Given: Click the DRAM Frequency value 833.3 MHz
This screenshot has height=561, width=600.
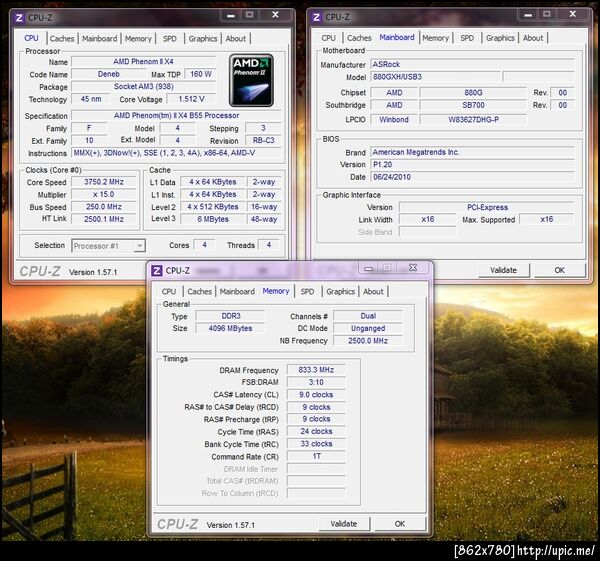Looking at the screenshot, I should 316,370.
